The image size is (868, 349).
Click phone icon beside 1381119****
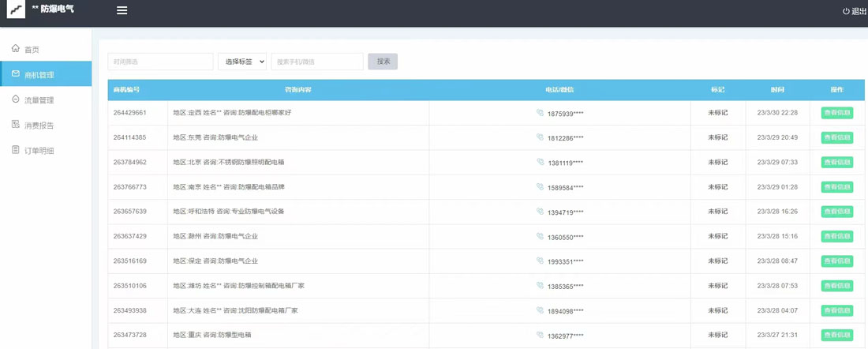point(540,162)
